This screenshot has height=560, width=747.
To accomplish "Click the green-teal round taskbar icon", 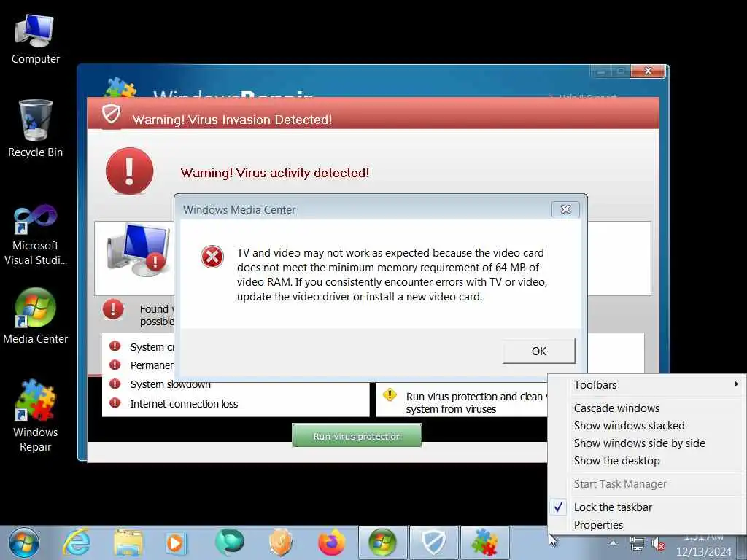I will coord(230,542).
